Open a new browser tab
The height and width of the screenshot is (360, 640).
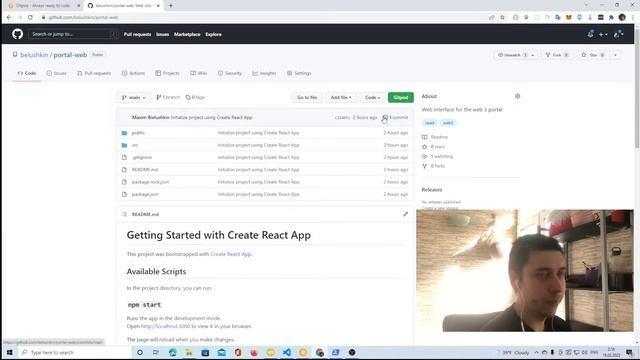point(171,6)
